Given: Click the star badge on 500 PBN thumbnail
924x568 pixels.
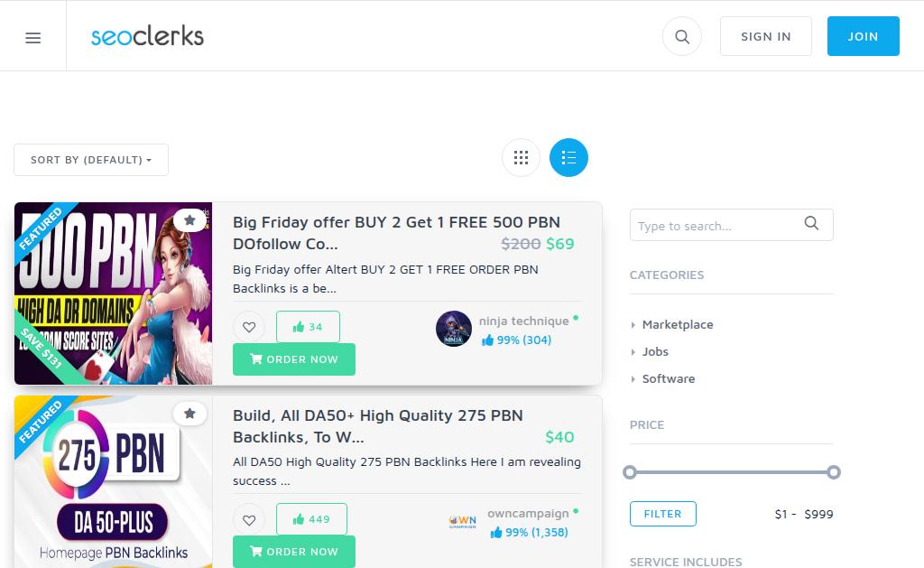Looking at the screenshot, I should [x=189, y=220].
